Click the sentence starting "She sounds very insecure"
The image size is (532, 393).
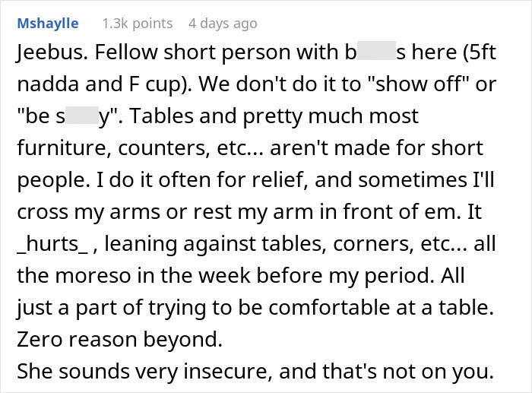[255, 371]
